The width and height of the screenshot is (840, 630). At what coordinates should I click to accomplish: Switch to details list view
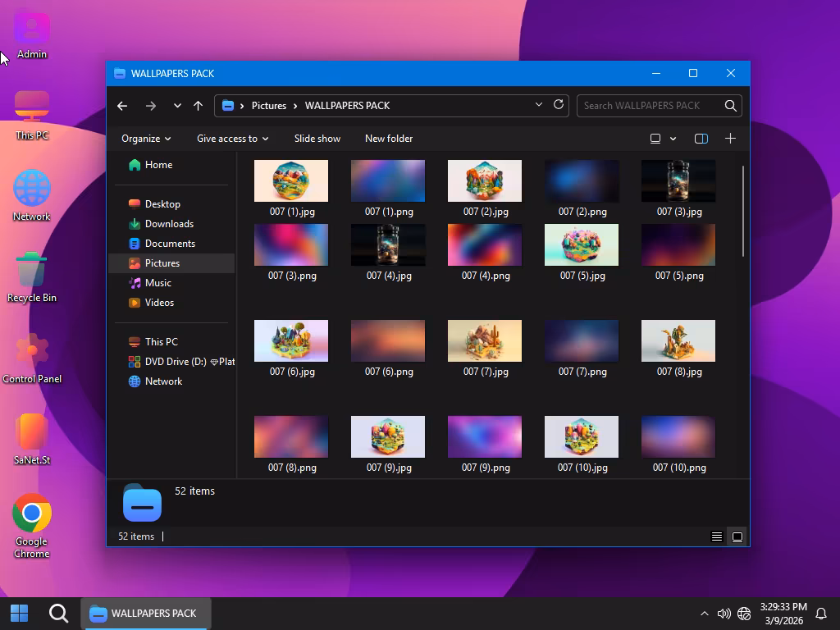(x=716, y=536)
